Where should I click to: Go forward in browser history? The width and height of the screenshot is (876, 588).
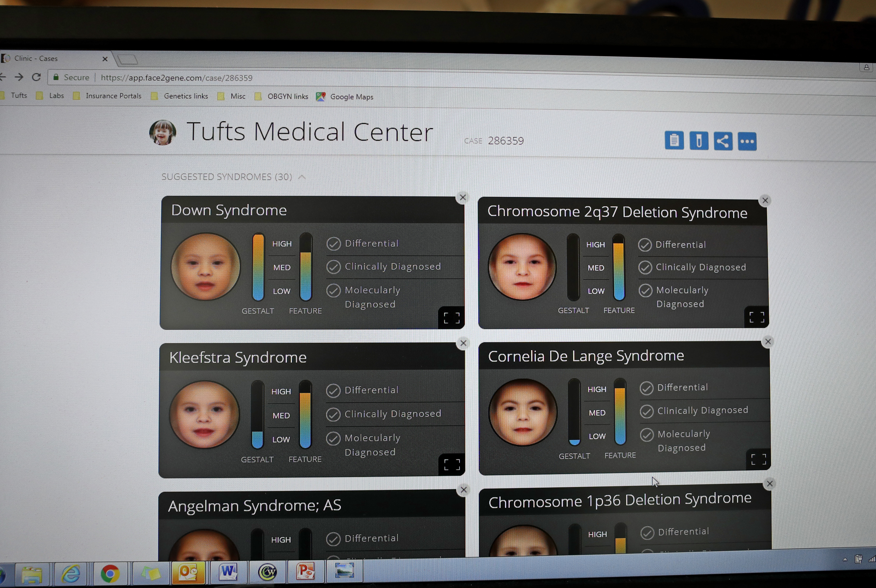click(19, 77)
